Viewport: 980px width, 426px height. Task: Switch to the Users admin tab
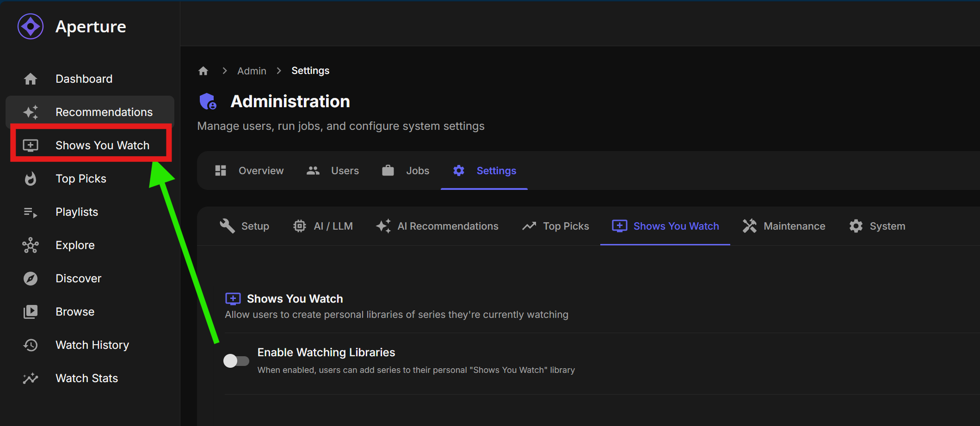coord(333,171)
